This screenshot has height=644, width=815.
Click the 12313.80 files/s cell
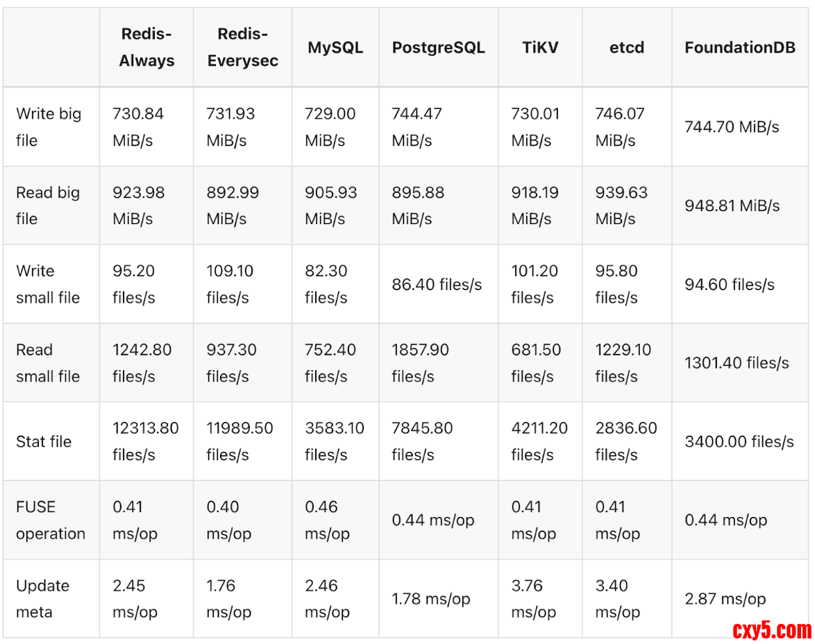tap(146, 441)
